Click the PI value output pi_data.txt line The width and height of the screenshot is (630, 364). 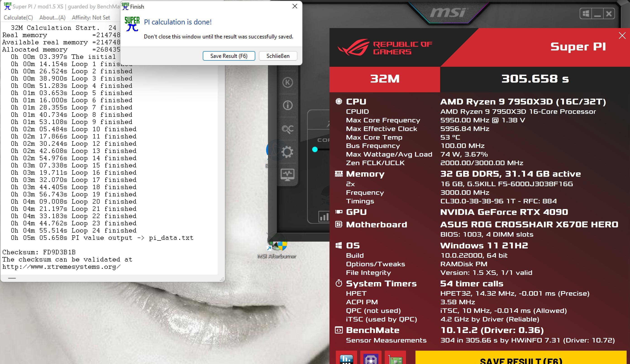[102, 238]
